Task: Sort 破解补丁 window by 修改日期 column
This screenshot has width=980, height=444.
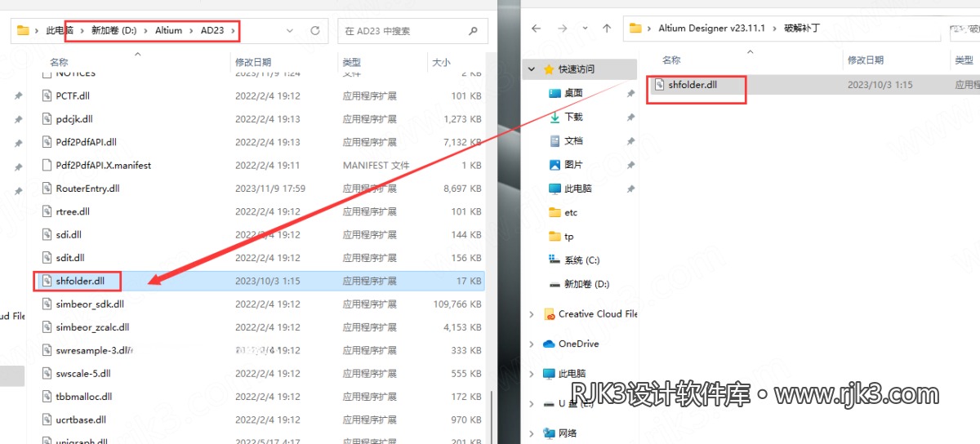Action: [866, 60]
